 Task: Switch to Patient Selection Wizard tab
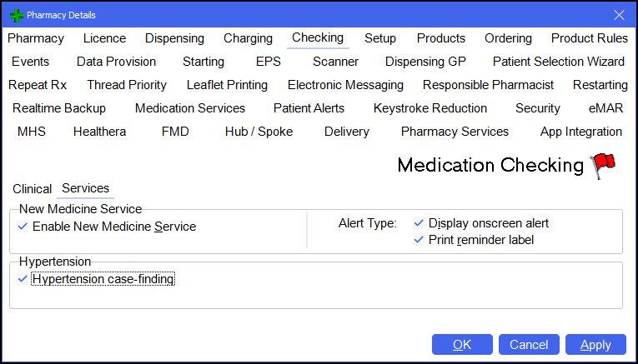tap(558, 62)
